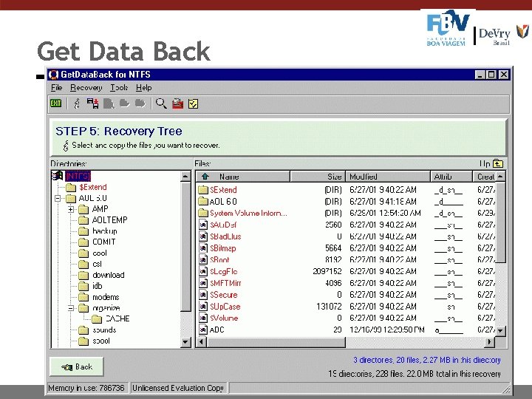
Task: Click the red toolbox toolbar icon
Action: [x=177, y=103]
